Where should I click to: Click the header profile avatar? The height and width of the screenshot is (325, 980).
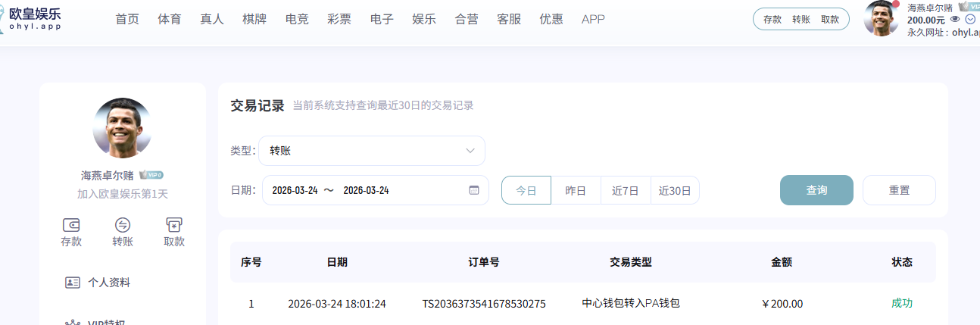[882, 18]
